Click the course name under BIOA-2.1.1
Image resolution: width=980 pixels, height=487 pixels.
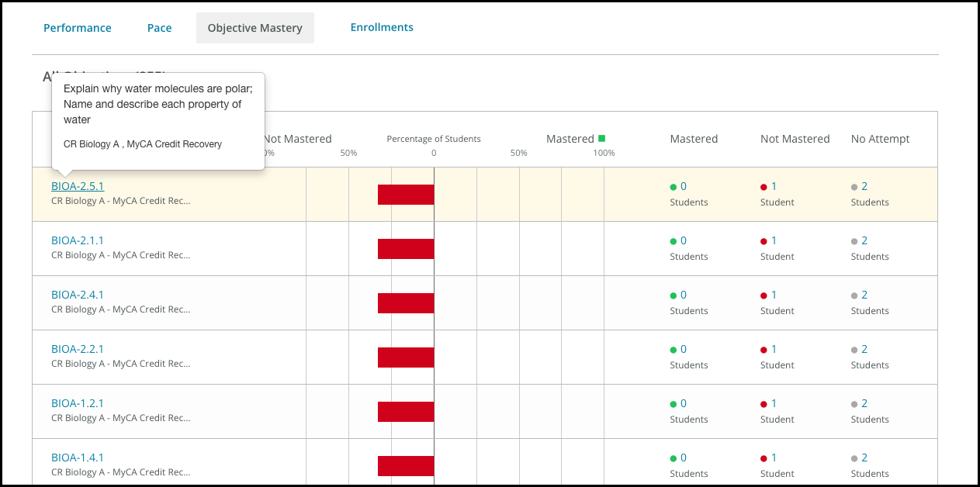[x=120, y=255]
